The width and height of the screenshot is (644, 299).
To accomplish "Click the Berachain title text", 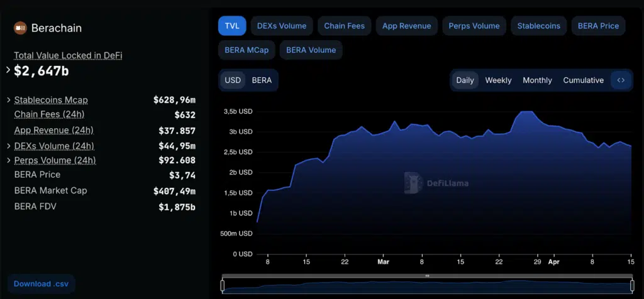I will [x=56, y=28].
